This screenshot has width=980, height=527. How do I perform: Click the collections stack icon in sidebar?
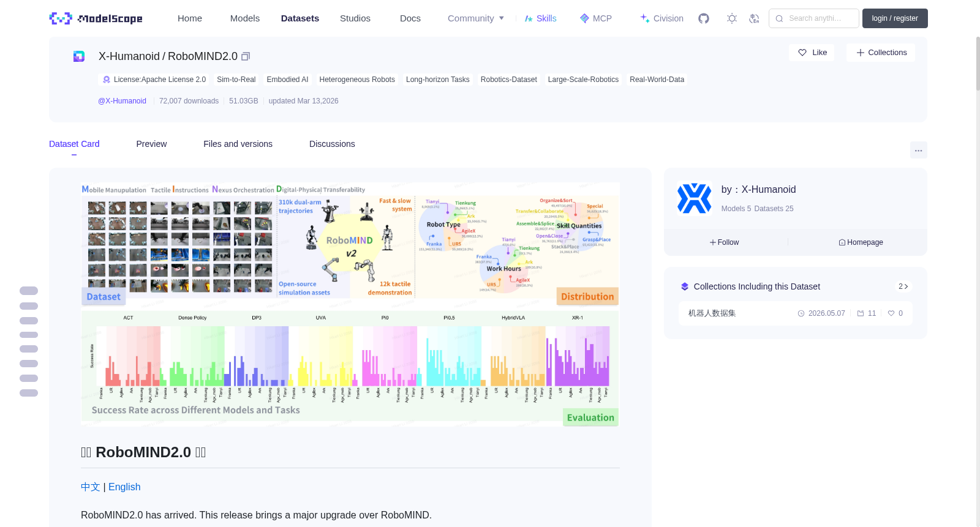pyautogui.click(x=685, y=286)
